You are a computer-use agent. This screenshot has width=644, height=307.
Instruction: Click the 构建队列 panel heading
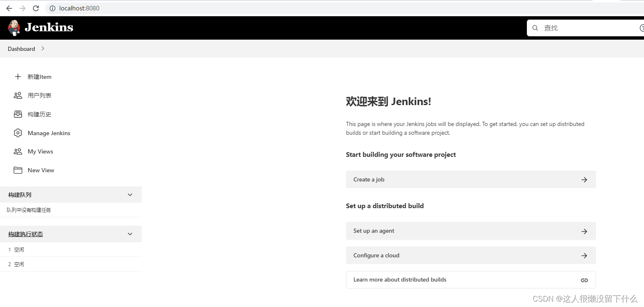pyautogui.click(x=20, y=195)
